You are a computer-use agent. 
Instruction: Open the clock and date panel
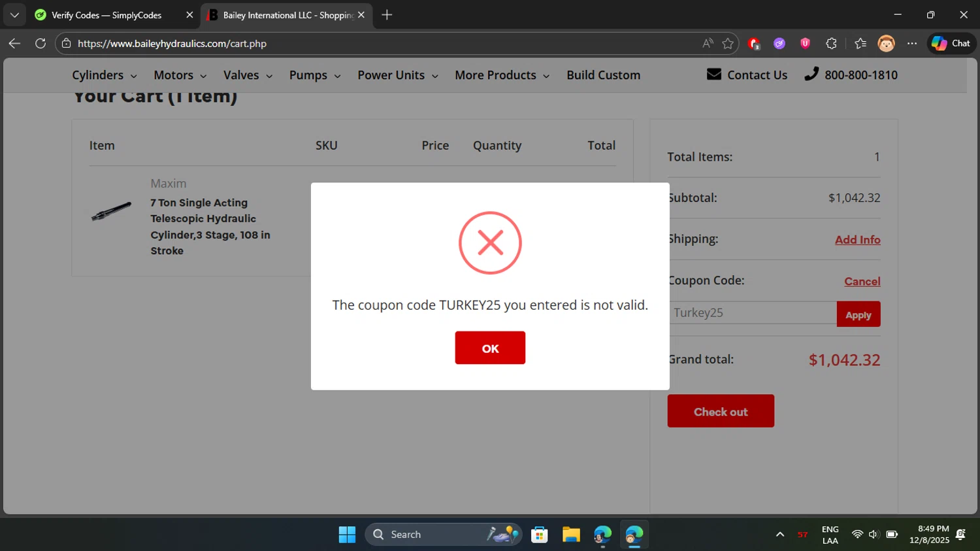click(929, 535)
